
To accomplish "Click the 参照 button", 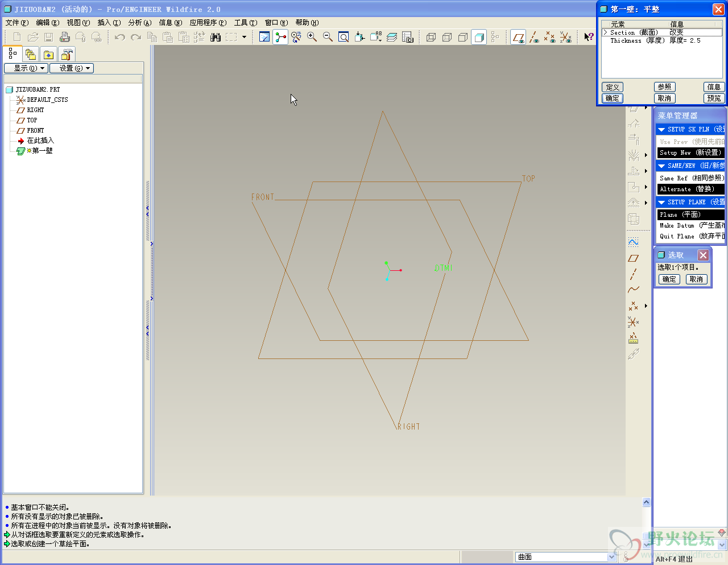I will [x=664, y=87].
